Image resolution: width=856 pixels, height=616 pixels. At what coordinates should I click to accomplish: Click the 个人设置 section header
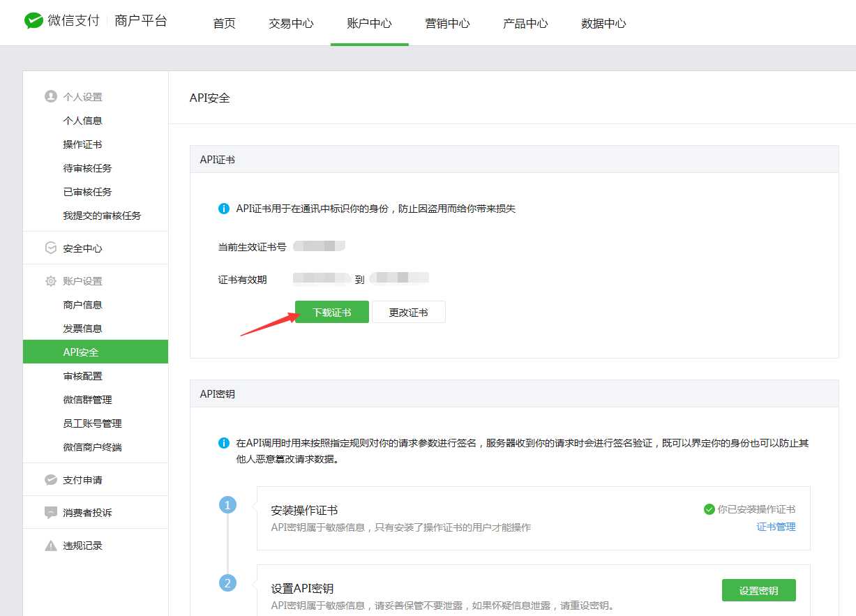[x=82, y=97]
